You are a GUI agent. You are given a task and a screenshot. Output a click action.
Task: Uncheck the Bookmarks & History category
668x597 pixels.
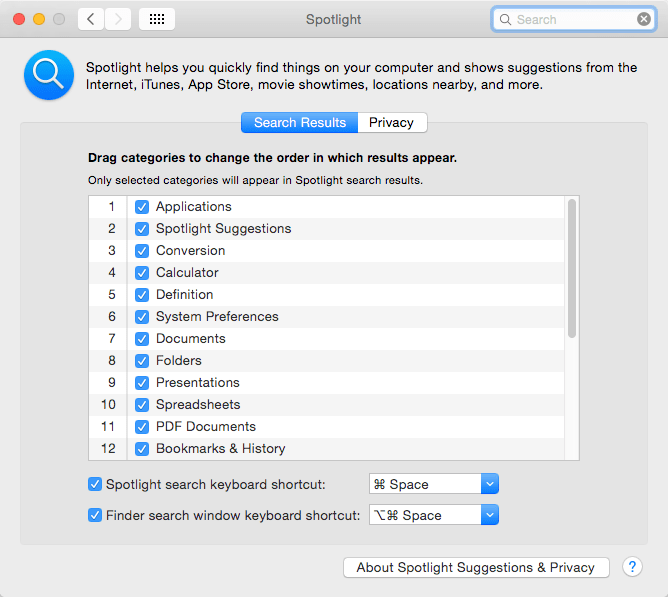pos(142,449)
